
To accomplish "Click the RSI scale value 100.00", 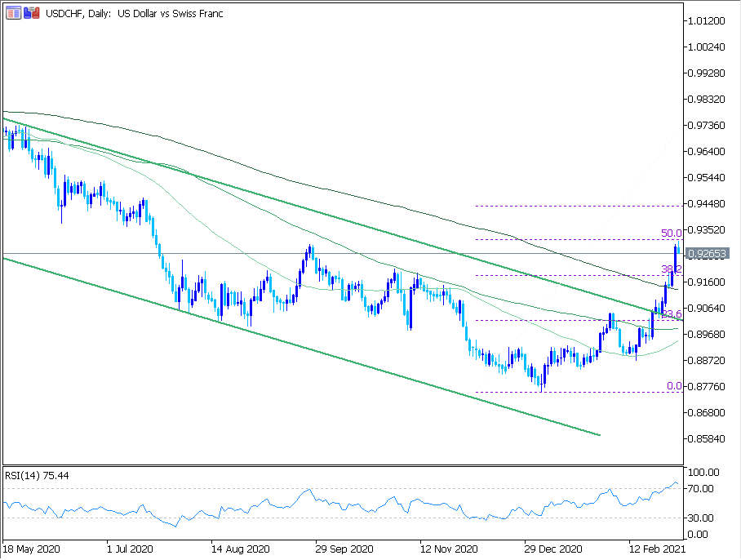I will coord(703,472).
